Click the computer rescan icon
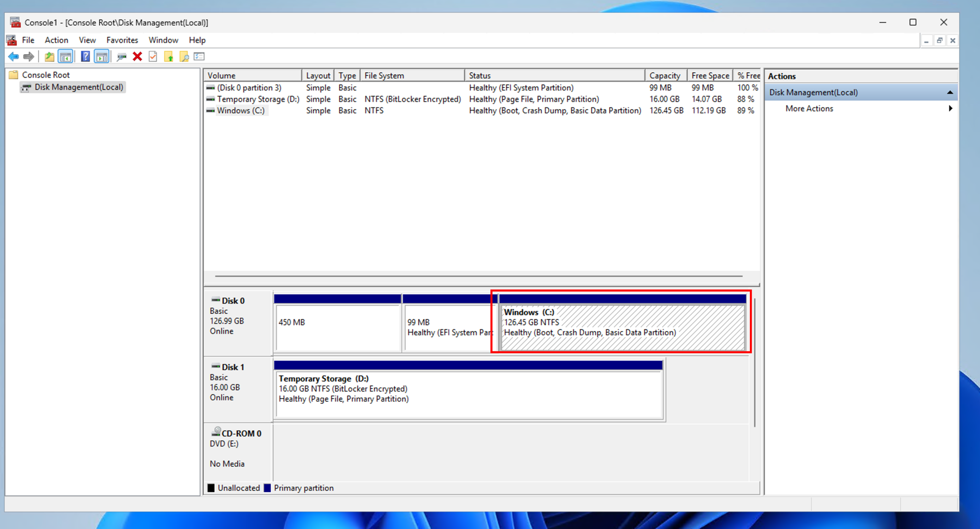 point(122,56)
